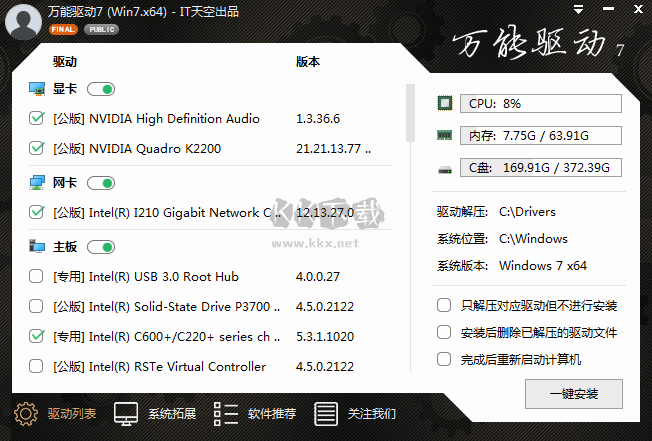The image size is (652, 441).
Task: Switch to the 软件推荐 tab label
Action: (x=272, y=414)
